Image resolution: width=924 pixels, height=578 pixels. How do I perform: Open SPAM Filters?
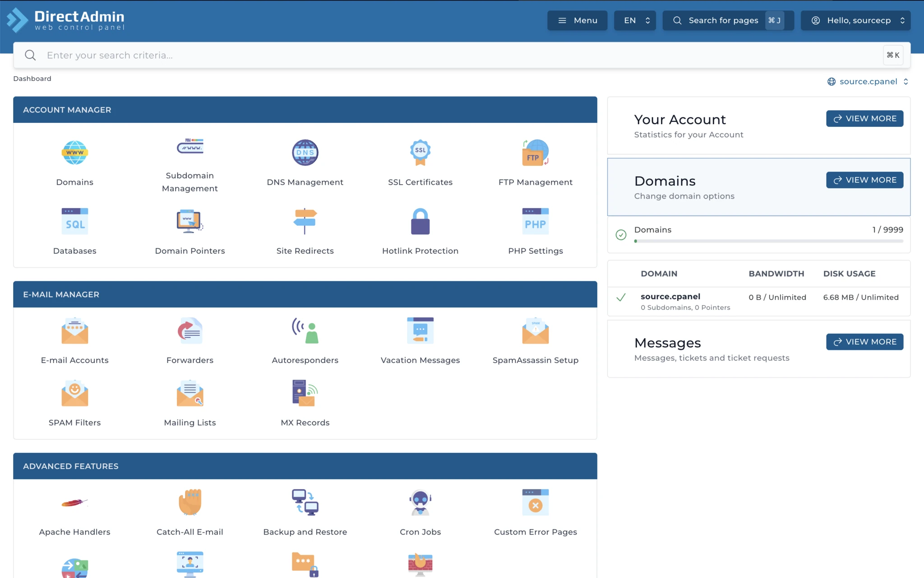tap(74, 393)
